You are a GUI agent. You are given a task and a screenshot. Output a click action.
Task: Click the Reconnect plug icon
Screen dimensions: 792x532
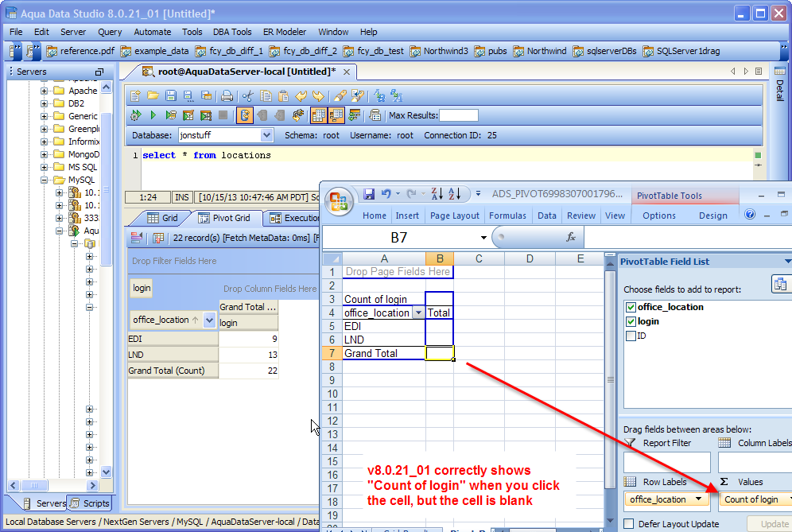(x=298, y=115)
